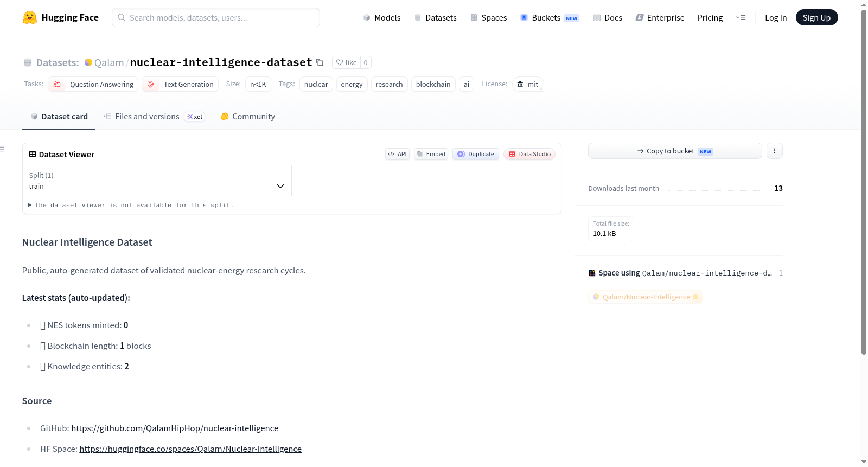Click the Downloads last month count 13
Viewport: 868px width, 467px height.
778,188
